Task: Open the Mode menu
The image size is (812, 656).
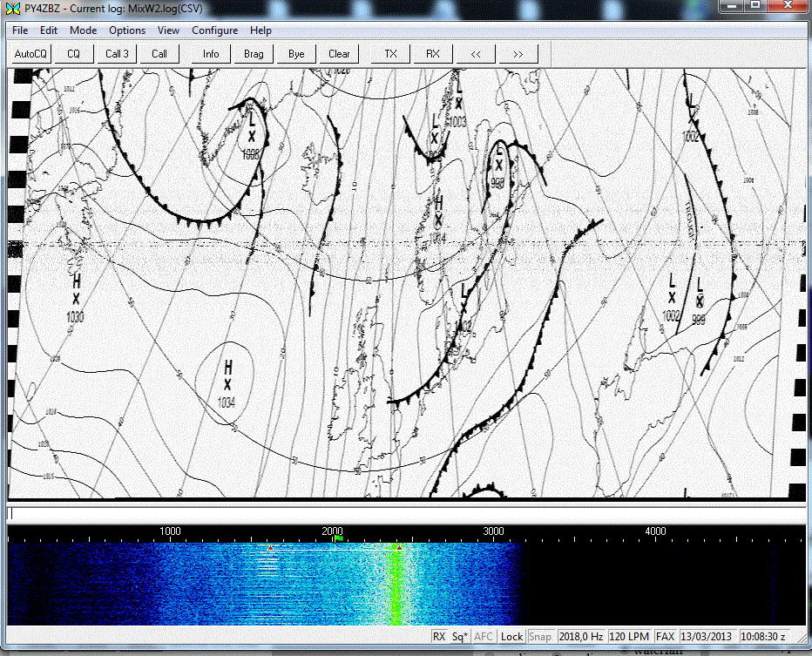Action: (x=84, y=30)
